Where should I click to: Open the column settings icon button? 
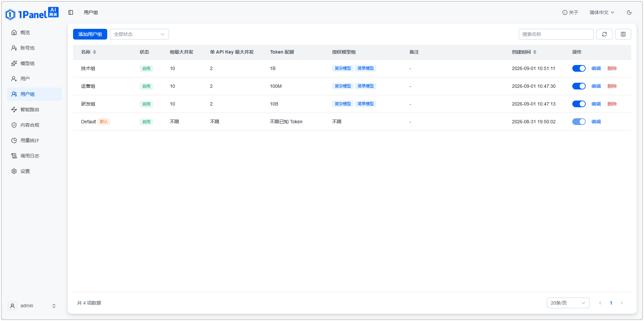coord(623,34)
